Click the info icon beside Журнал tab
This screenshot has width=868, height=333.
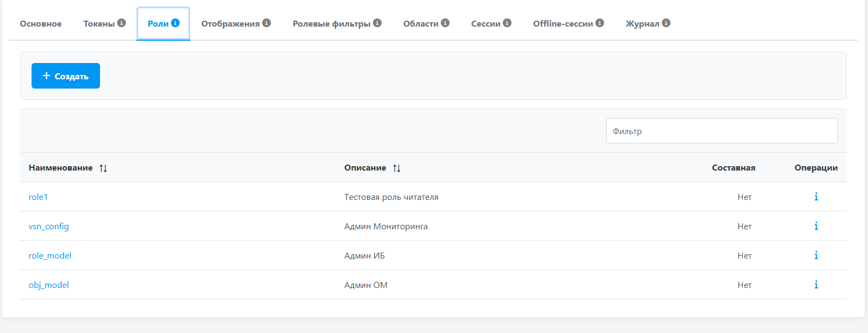pos(666,23)
